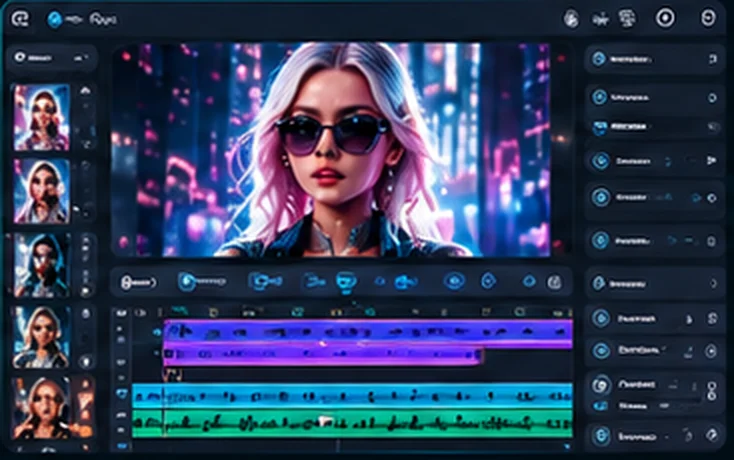Click the small arrow at the timeline's bottom-right corner
This screenshot has height=460, width=734.
(x=567, y=447)
